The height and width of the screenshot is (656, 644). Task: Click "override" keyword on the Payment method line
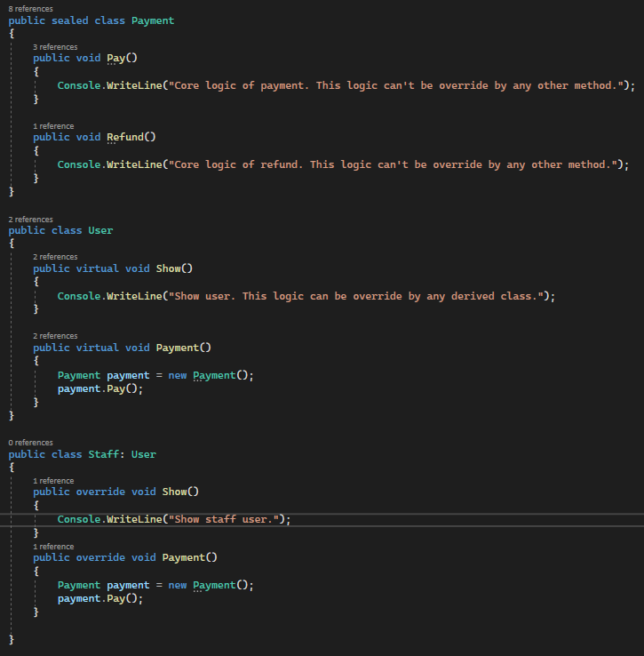(100, 557)
